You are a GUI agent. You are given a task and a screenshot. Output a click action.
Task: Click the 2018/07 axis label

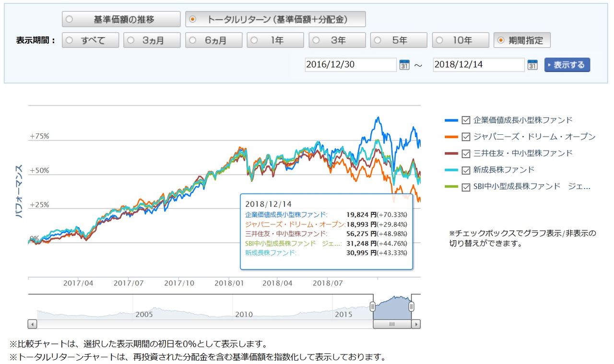(327, 283)
